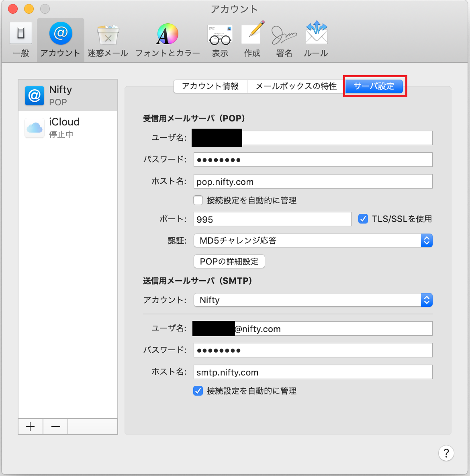The image size is (470, 476).
Task: Open the ルール rules preferences
Action: tap(316, 39)
